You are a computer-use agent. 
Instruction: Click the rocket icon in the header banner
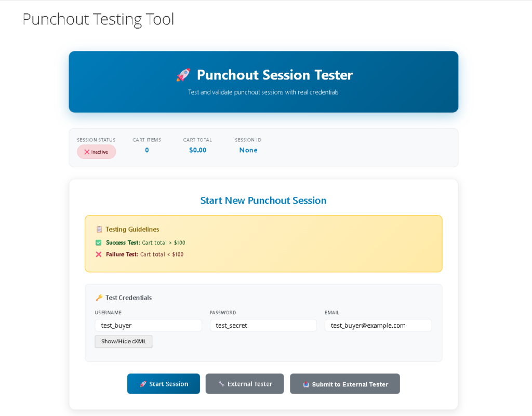coord(183,75)
